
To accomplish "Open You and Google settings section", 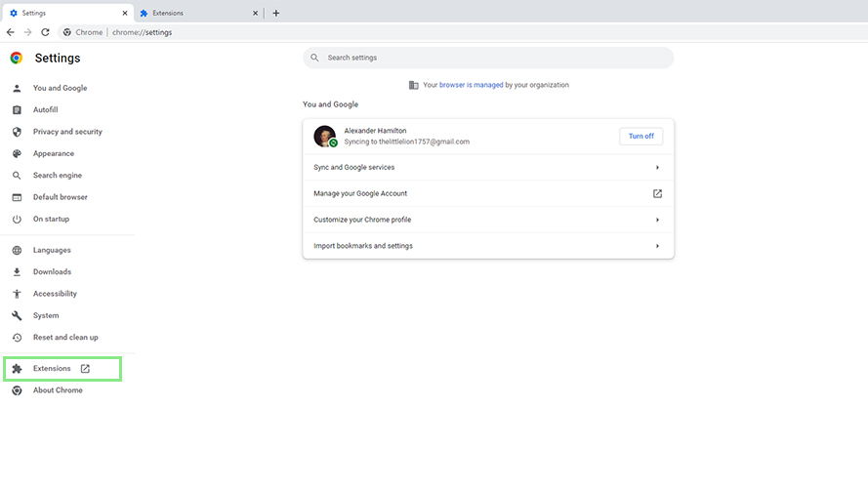I will point(60,88).
